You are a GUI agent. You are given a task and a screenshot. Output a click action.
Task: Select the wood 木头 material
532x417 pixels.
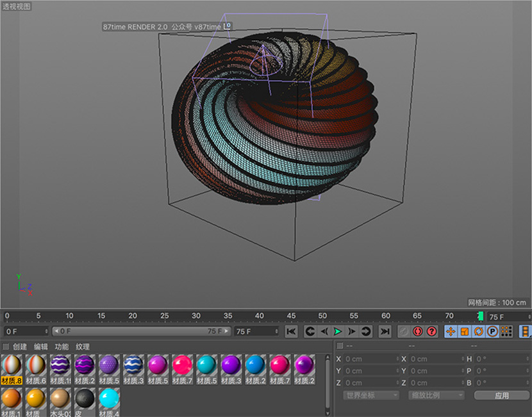60,402
